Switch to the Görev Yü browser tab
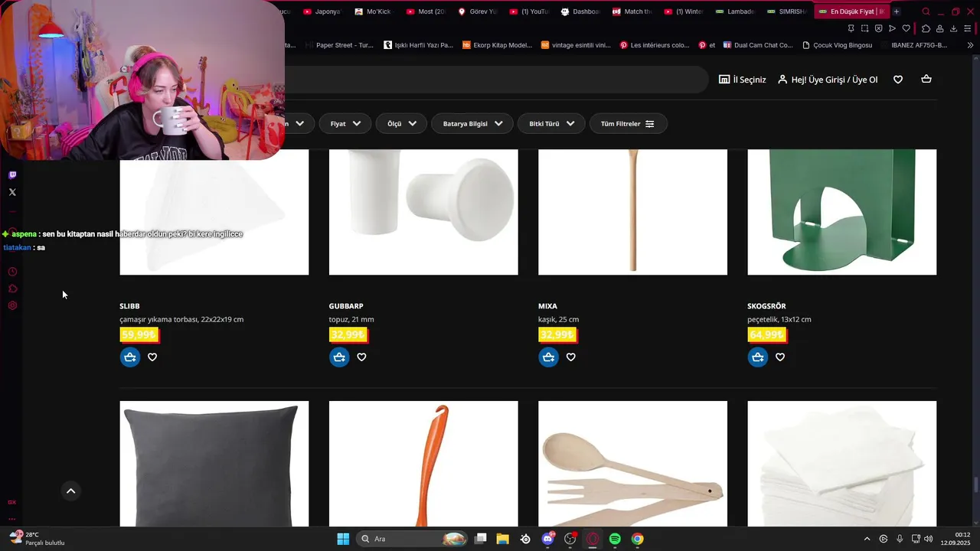The width and height of the screenshot is (980, 551). (478, 11)
